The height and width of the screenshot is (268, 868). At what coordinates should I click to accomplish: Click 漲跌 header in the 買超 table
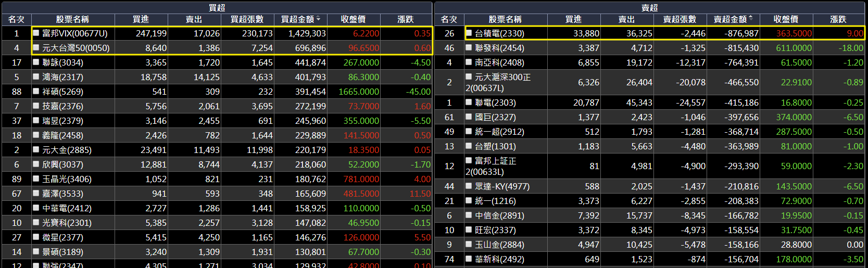tap(406, 19)
